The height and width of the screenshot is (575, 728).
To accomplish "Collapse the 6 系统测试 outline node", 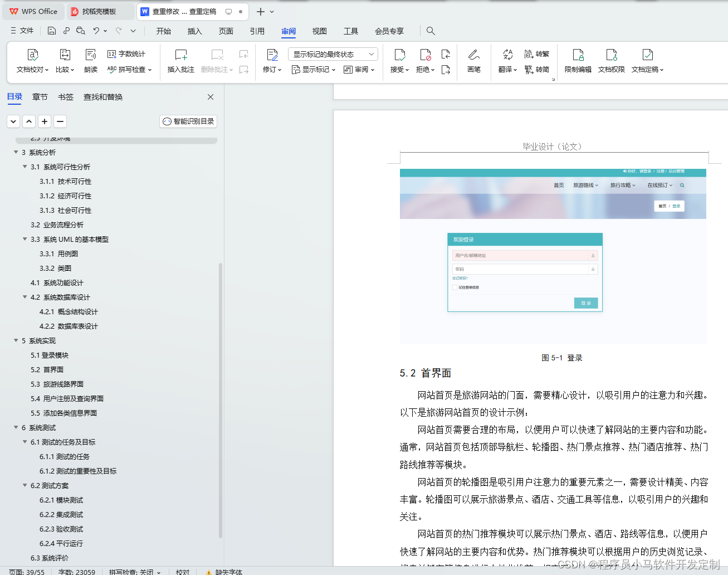I will tap(16, 427).
